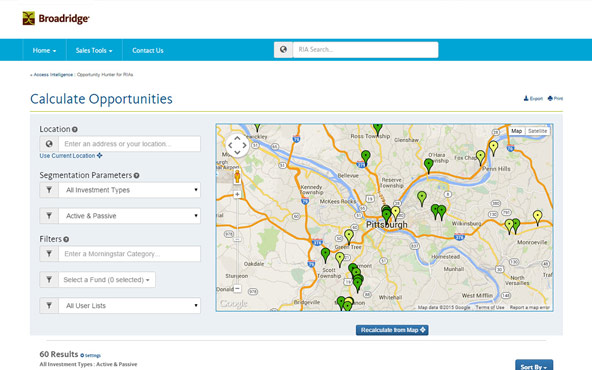
Task: Open the Home menu
Action: (45, 50)
